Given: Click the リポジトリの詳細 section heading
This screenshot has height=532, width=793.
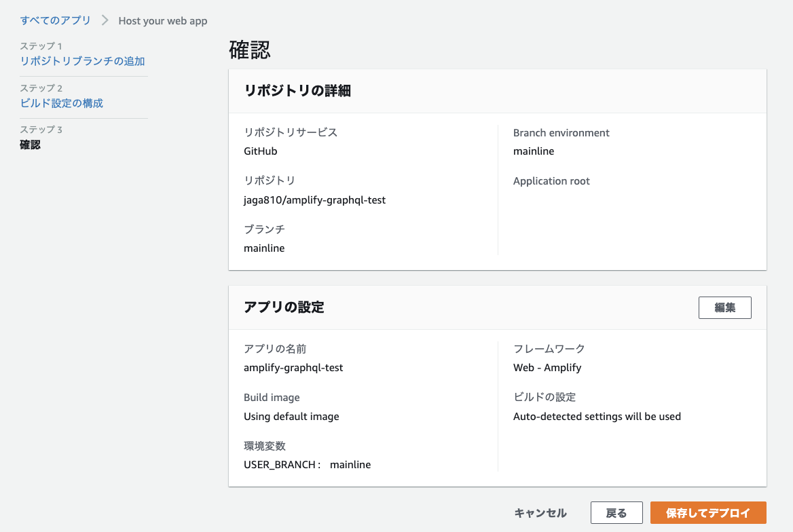Looking at the screenshot, I should 297,91.
